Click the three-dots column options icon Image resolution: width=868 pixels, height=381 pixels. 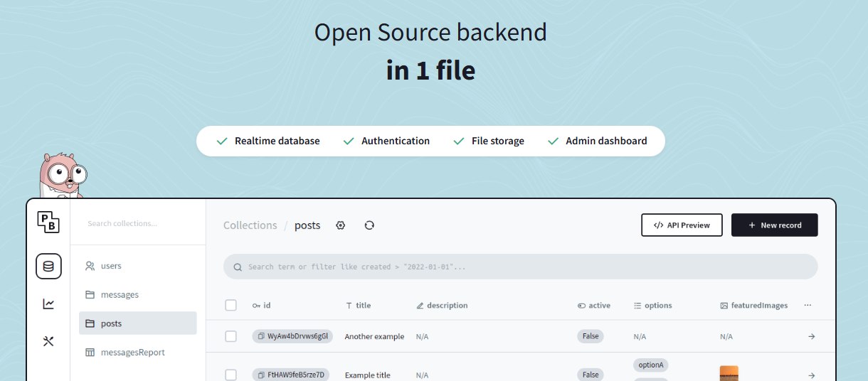click(x=808, y=305)
